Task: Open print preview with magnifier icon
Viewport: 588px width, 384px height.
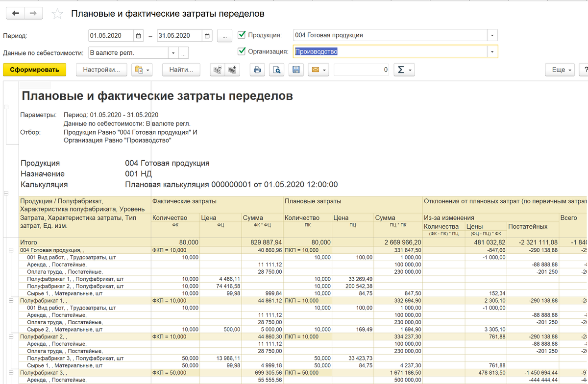Action: 277,70
